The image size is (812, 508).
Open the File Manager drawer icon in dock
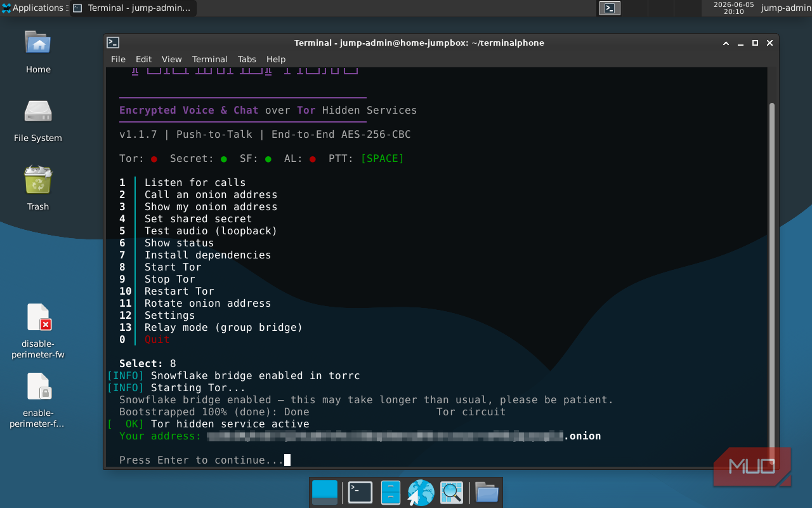390,492
